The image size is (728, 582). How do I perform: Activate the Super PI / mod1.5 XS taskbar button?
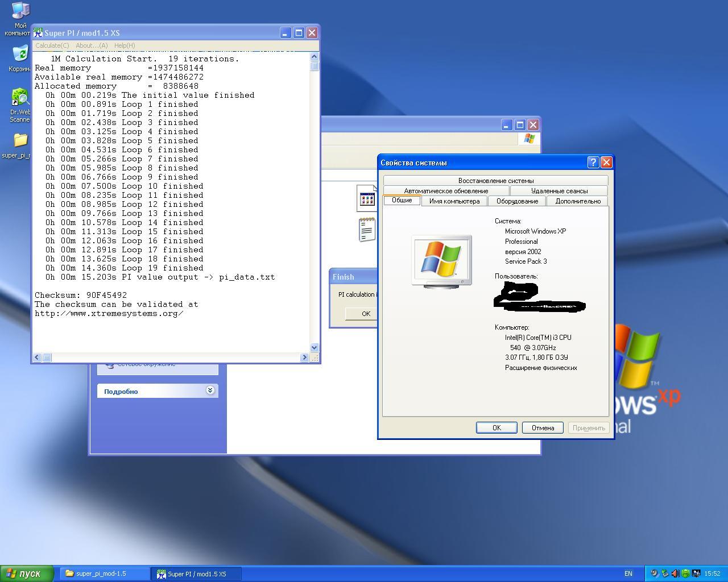pos(197,573)
